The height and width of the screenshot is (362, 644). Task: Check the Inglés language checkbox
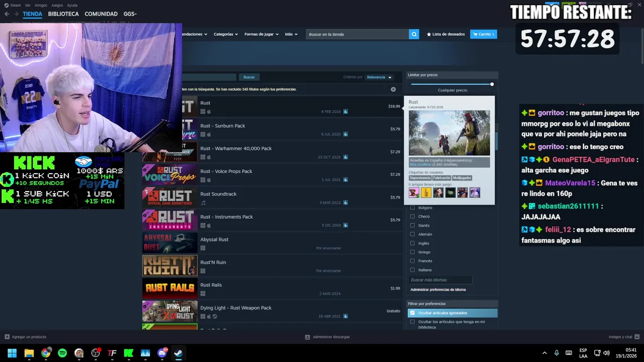click(x=413, y=243)
